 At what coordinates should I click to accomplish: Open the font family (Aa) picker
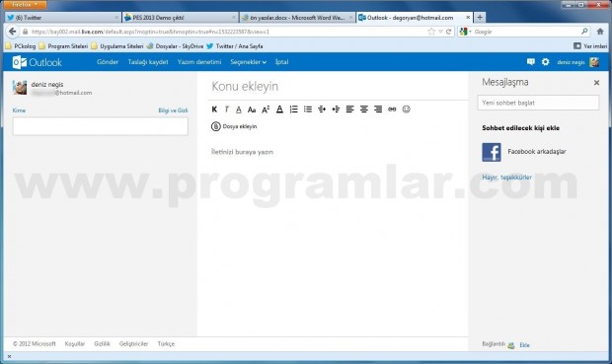click(x=252, y=109)
